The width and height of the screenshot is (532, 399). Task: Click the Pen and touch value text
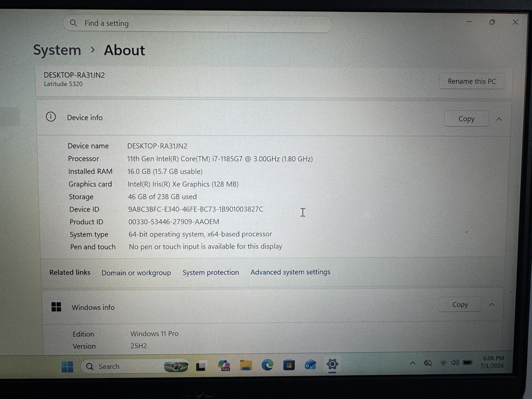[x=205, y=246]
